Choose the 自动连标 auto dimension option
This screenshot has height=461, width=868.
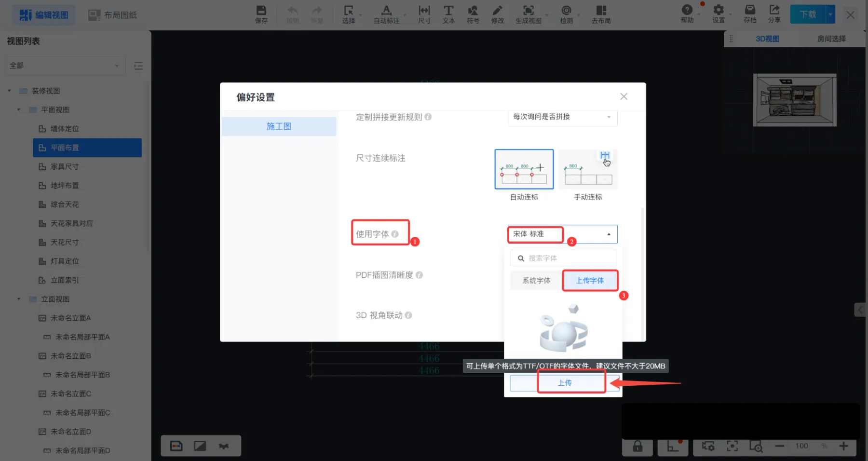tap(524, 169)
